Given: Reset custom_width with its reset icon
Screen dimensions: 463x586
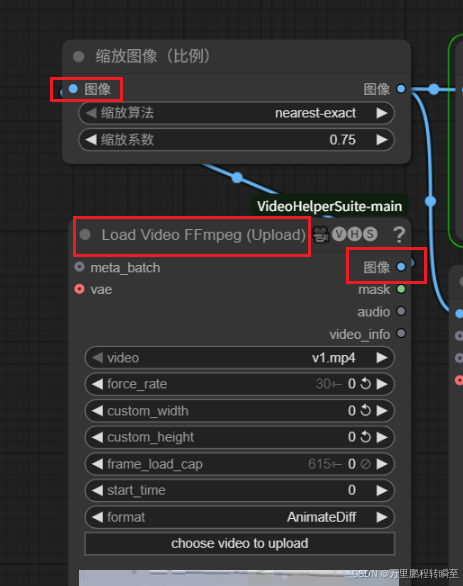Looking at the screenshot, I should [x=365, y=410].
